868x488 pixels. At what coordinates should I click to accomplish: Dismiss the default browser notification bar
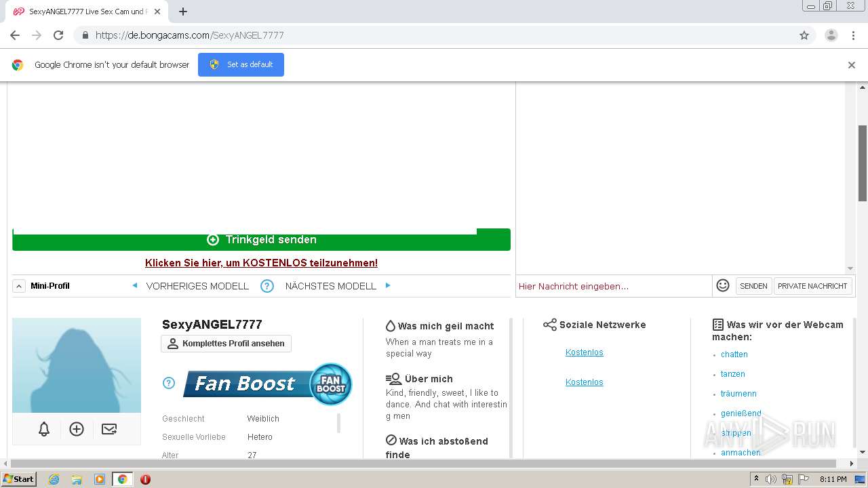[852, 65]
